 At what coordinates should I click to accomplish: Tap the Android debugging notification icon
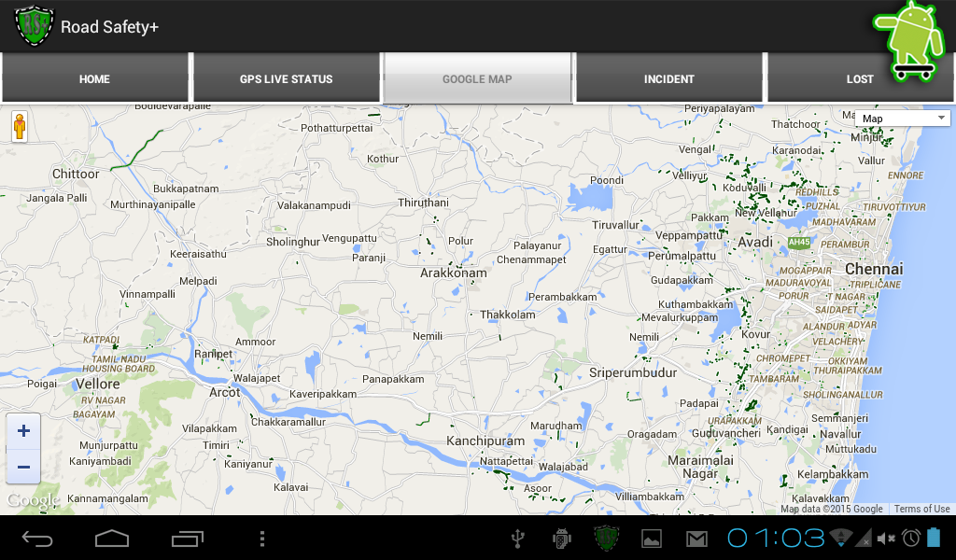(561, 538)
